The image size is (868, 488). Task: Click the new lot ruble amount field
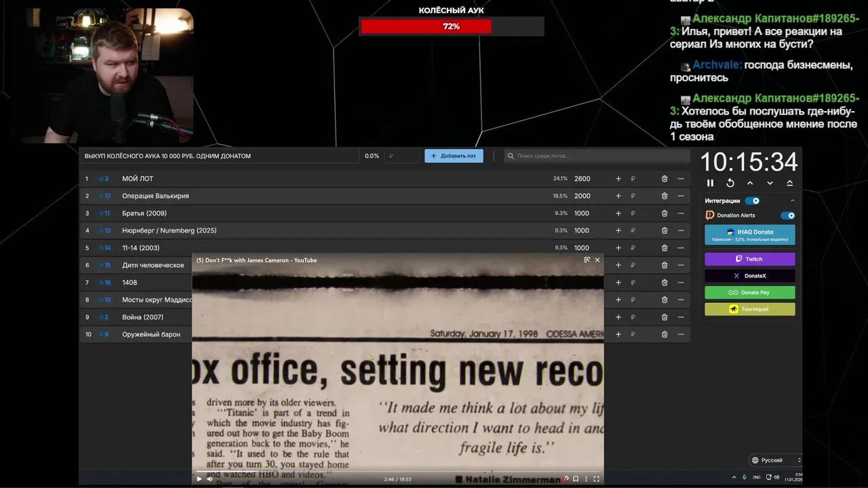[402, 156]
